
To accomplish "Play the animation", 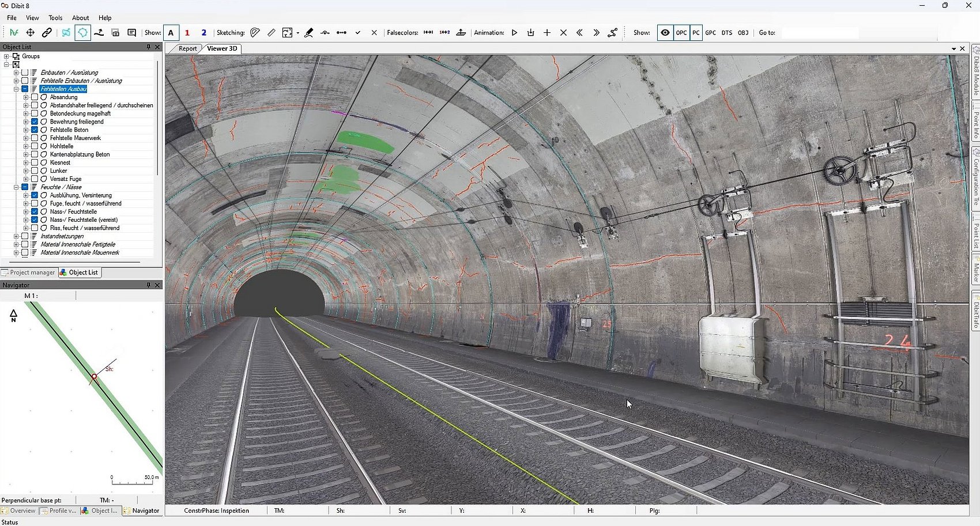I will tap(514, 33).
